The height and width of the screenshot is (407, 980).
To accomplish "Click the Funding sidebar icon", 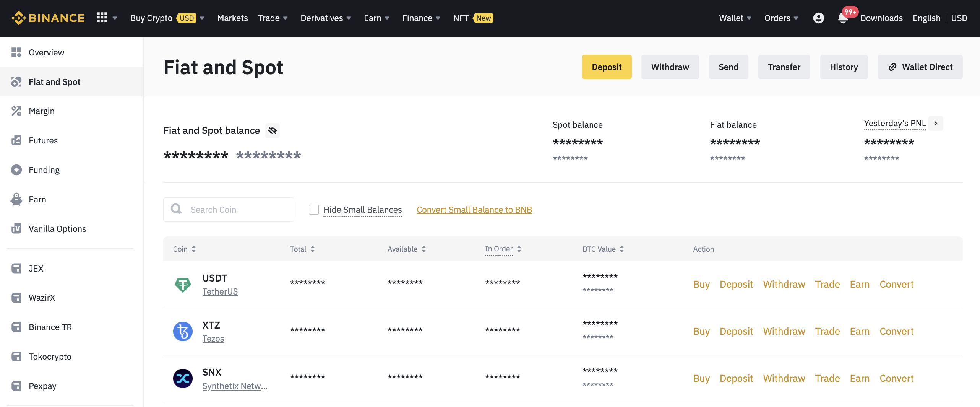I will (x=16, y=170).
